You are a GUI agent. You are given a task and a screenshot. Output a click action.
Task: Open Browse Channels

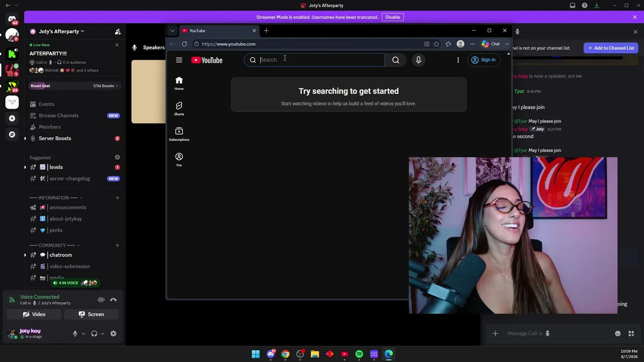pos(74,116)
